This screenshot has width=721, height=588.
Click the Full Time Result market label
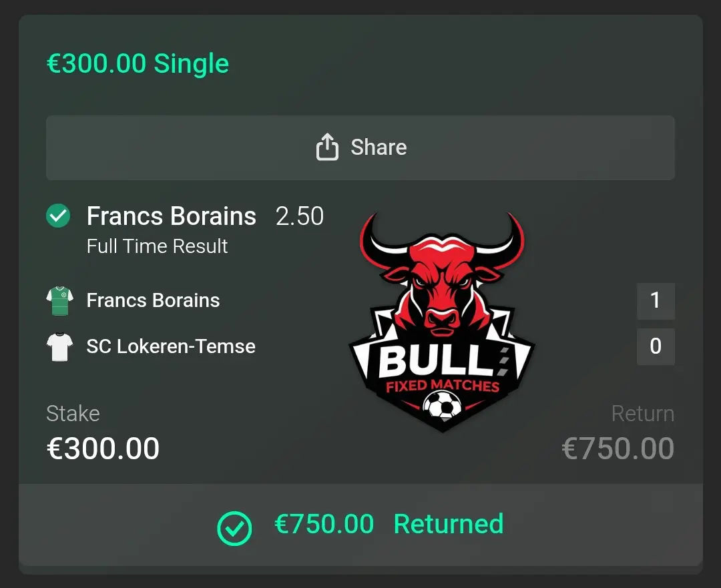click(x=157, y=246)
